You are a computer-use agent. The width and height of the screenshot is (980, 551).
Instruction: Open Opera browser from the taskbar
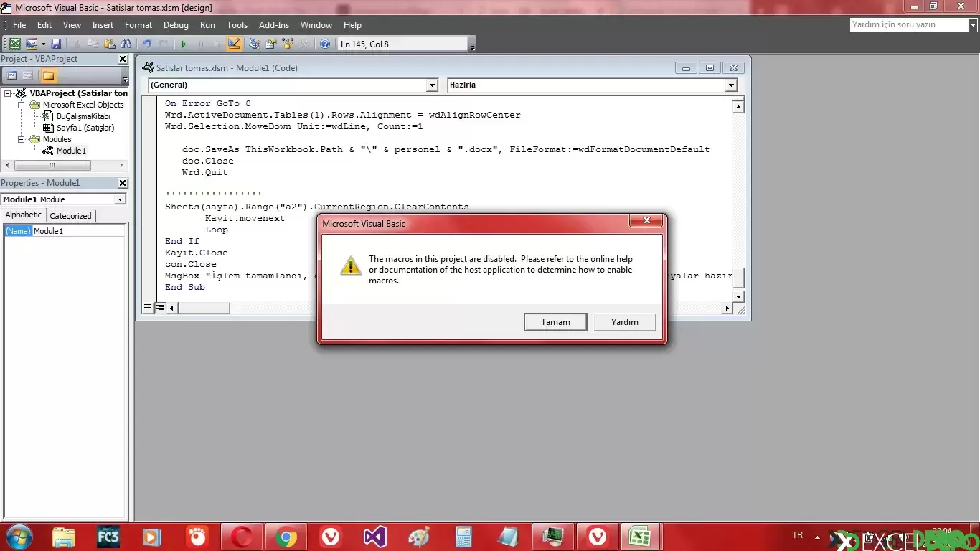click(241, 537)
